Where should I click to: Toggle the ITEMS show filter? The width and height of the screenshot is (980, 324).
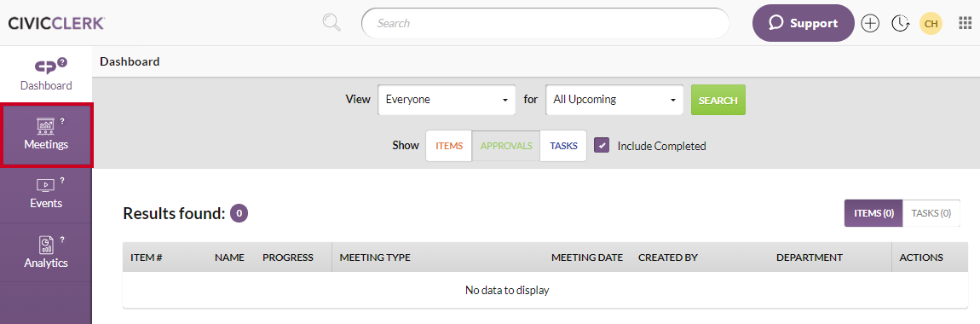(449, 146)
